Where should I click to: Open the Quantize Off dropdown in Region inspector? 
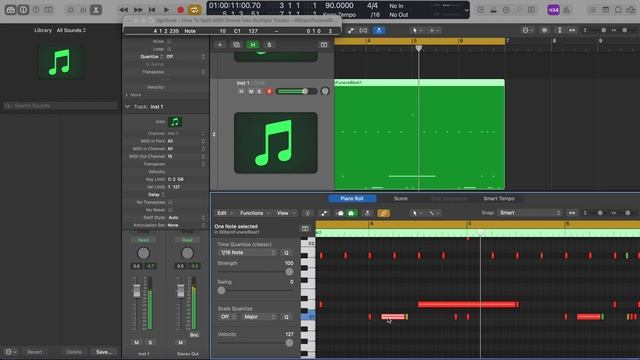186,57
